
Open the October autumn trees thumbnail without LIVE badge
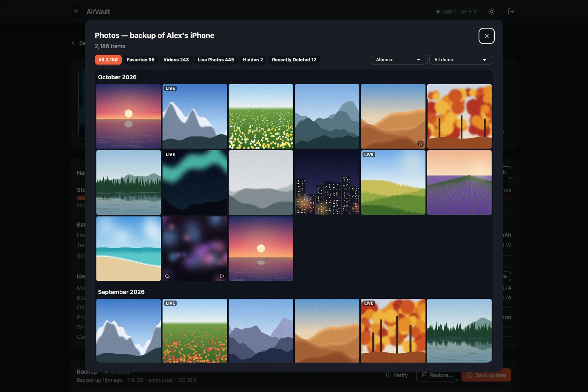click(x=459, y=116)
